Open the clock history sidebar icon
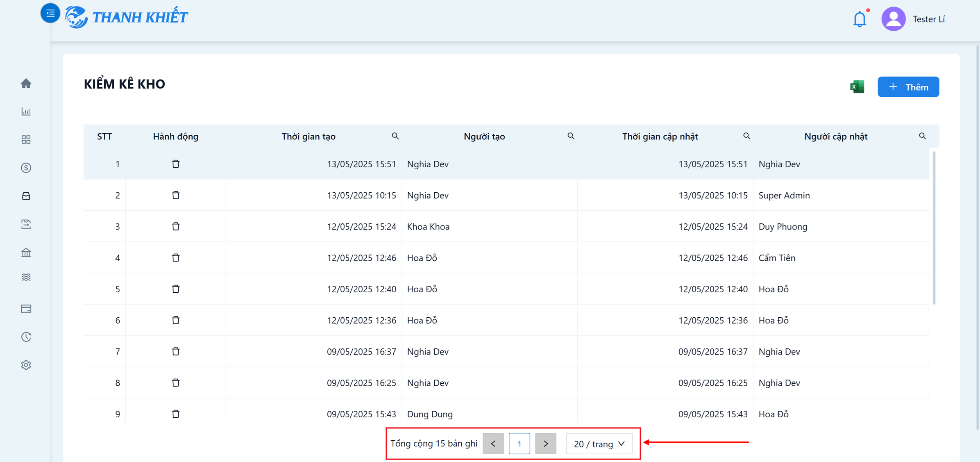 (26, 337)
